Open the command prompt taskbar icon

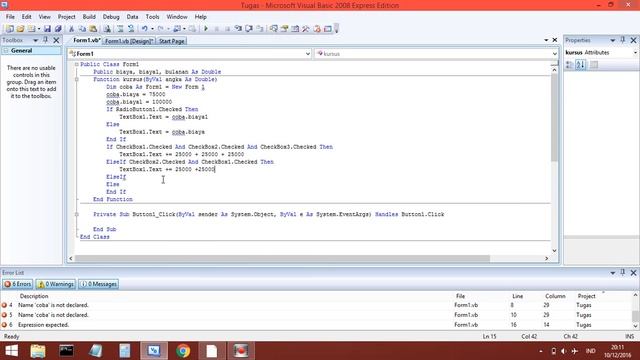click(66, 351)
